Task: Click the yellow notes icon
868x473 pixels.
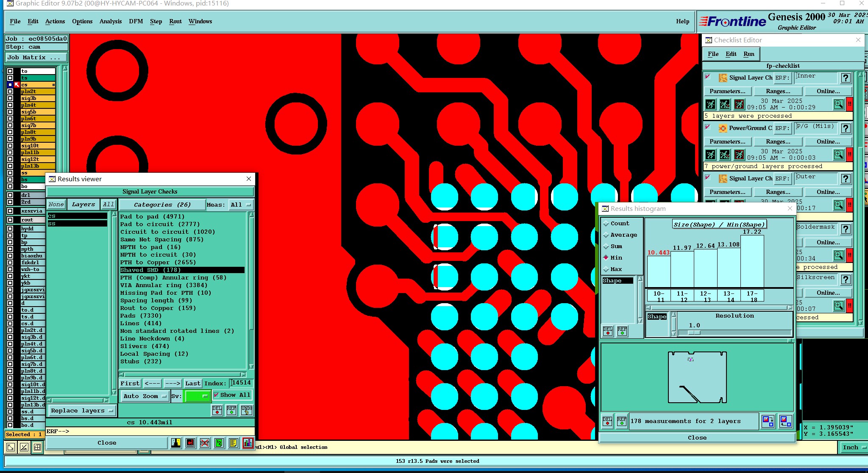Action: click(x=233, y=443)
